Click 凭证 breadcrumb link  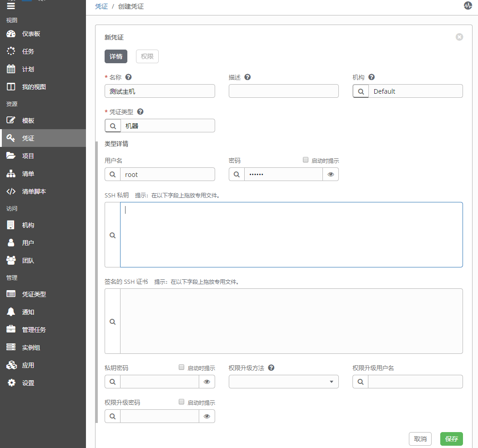[101, 7]
